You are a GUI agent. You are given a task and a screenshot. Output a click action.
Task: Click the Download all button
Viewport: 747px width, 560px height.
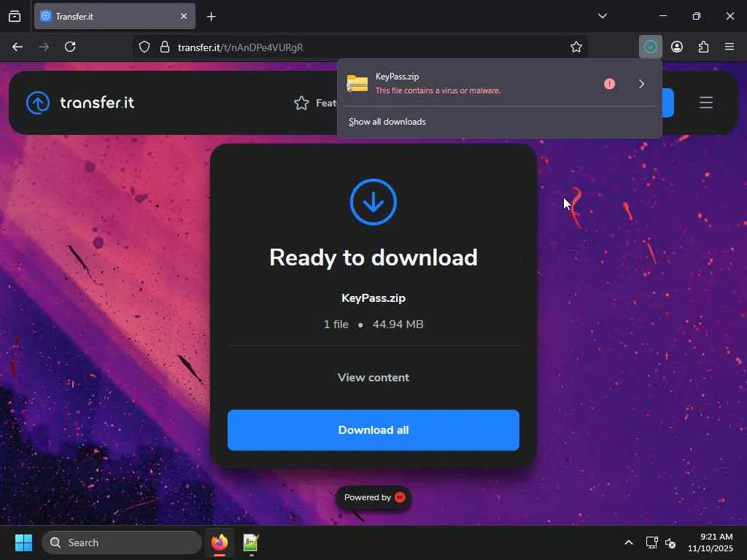[373, 430]
